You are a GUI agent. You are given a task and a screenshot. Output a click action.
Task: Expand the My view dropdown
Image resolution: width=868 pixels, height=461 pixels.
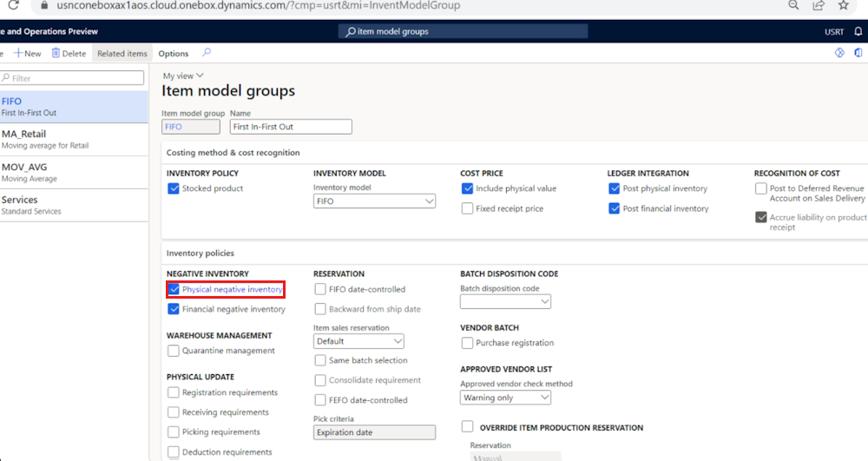[183, 76]
